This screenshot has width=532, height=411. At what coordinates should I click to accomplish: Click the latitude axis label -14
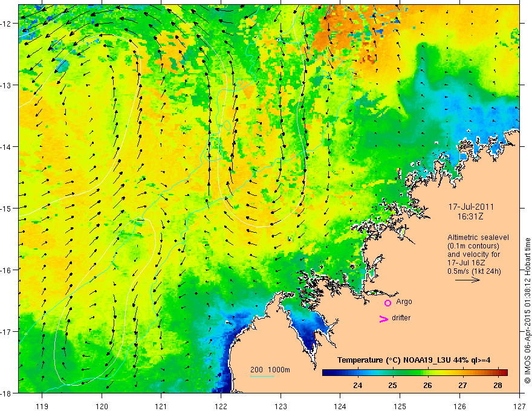[x=6, y=147]
